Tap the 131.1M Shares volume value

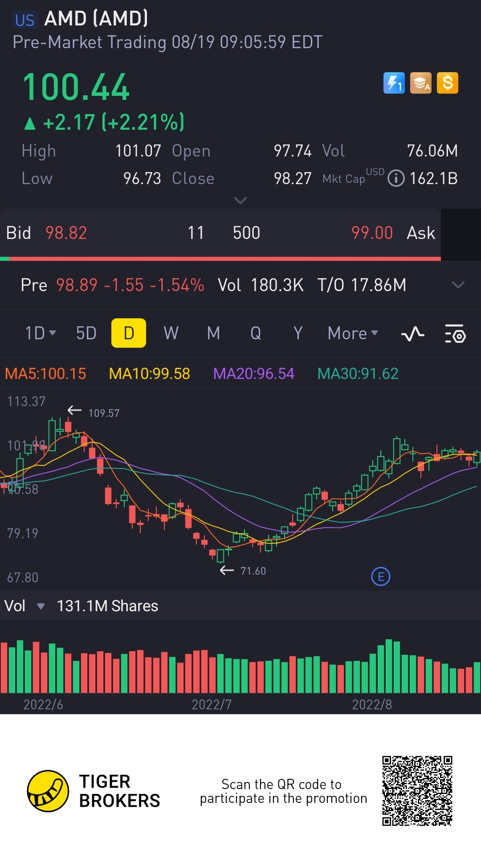[107, 606]
